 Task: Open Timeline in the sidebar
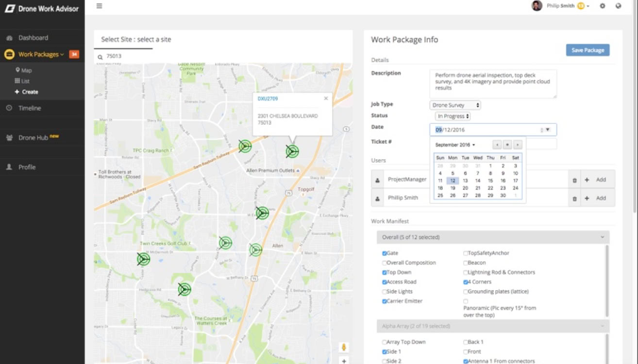pyautogui.click(x=30, y=108)
